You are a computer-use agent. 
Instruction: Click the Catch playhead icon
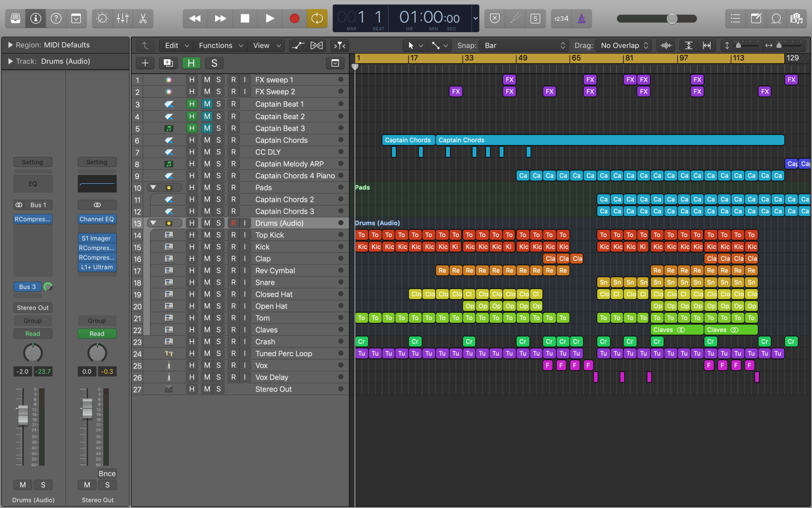(x=340, y=46)
